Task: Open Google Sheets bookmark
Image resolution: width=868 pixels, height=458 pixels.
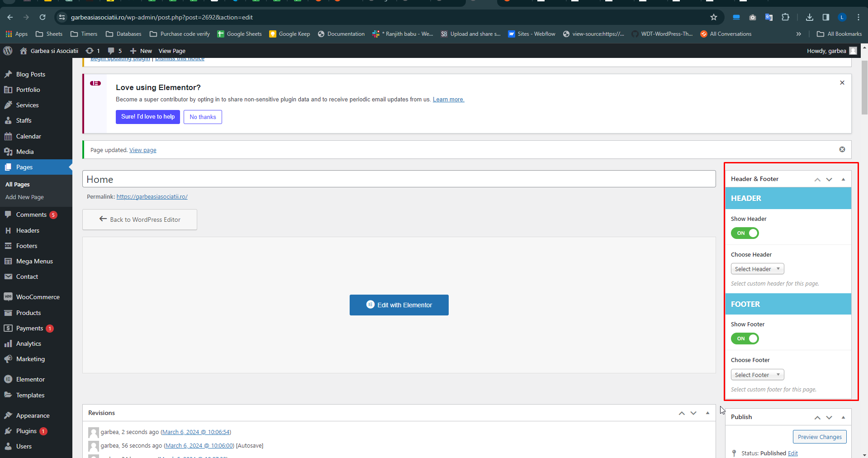Action: [239, 34]
